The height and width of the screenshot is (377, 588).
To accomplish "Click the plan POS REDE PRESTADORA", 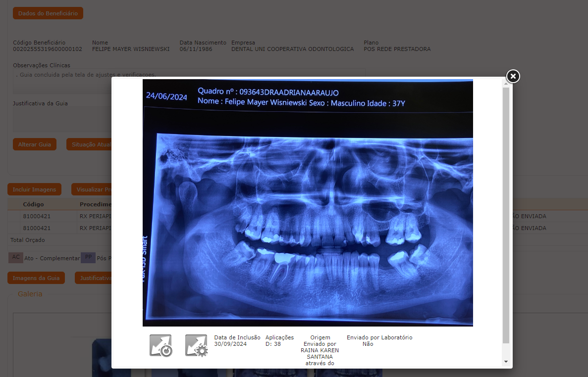I will pos(397,49).
